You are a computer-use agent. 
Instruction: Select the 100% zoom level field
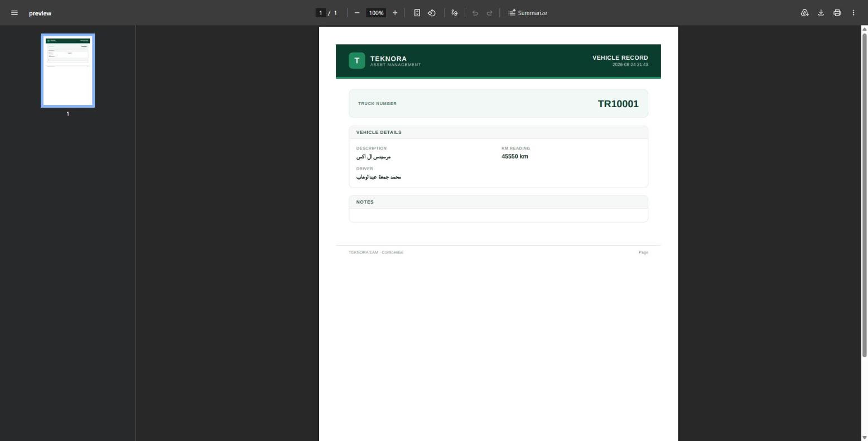[377, 13]
